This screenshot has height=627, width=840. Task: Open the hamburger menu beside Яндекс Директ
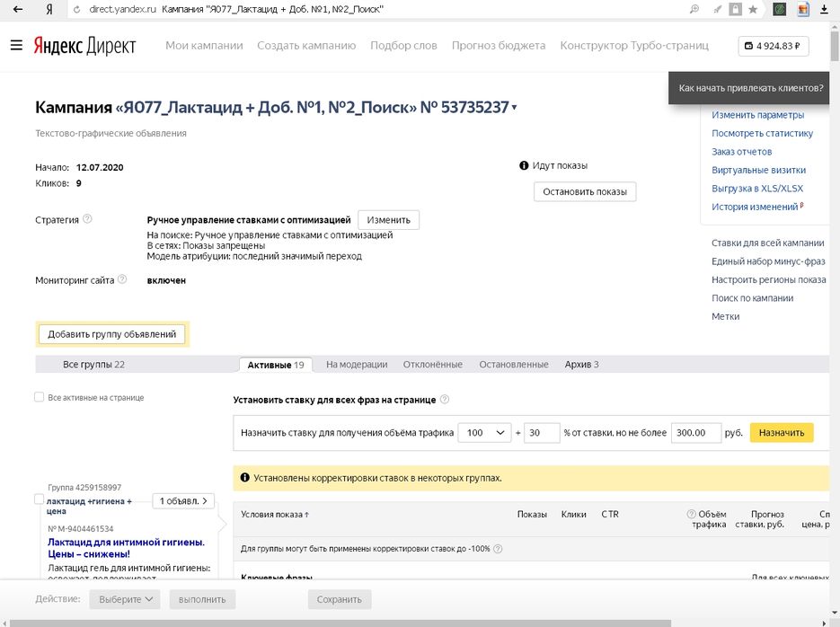[x=16, y=45]
